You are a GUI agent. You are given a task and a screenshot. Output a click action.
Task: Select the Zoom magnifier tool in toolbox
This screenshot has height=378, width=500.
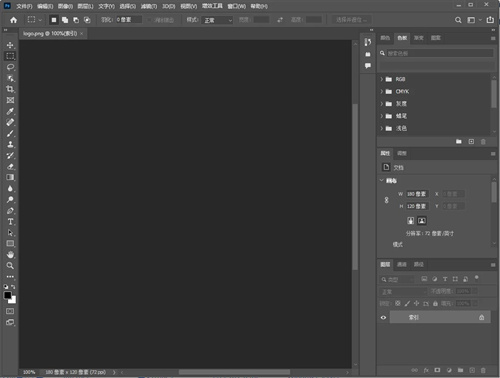click(x=10, y=266)
